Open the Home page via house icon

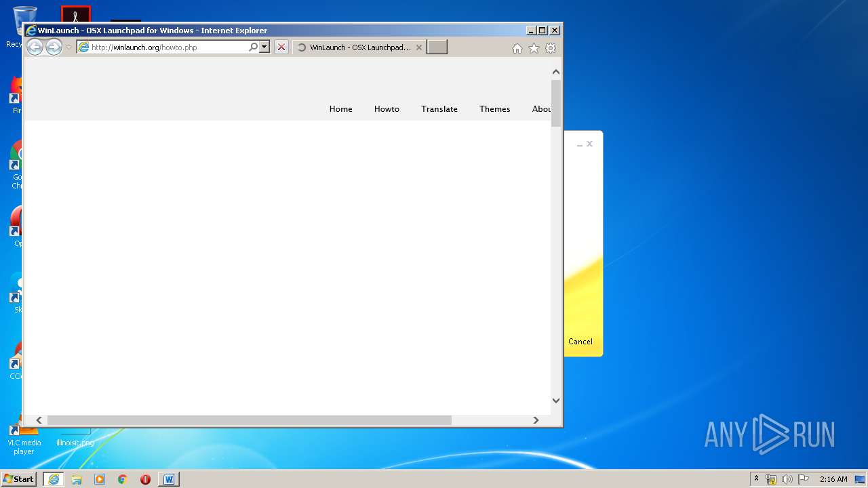point(517,48)
